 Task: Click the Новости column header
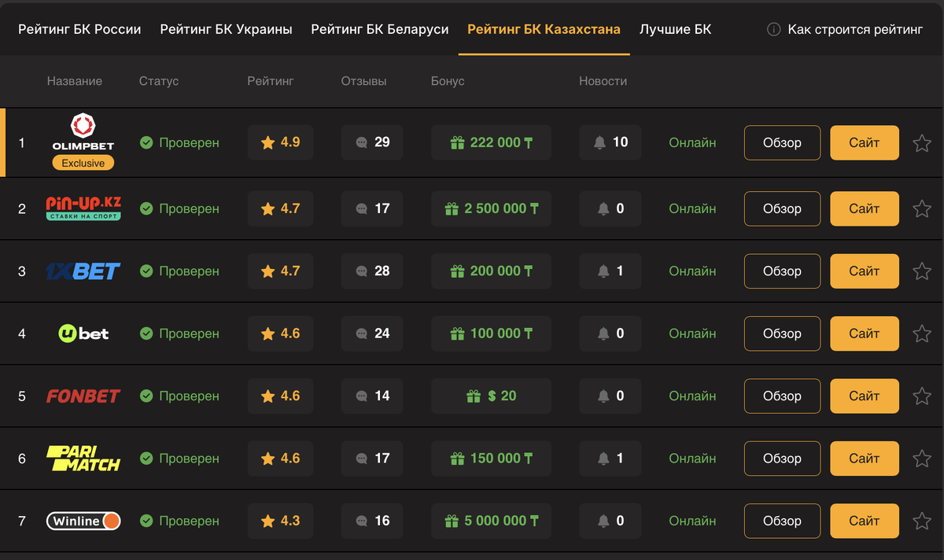point(603,81)
